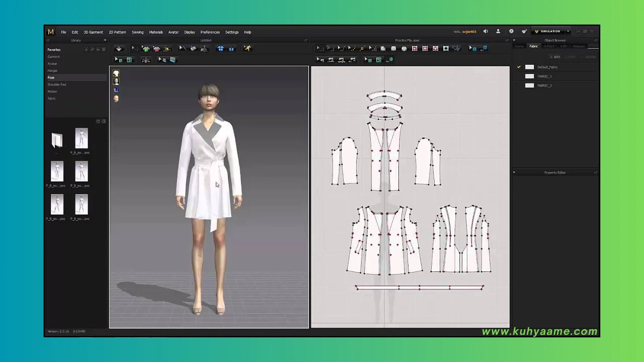
Task: Toggle the speaker sound icon
Action: click(486, 32)
